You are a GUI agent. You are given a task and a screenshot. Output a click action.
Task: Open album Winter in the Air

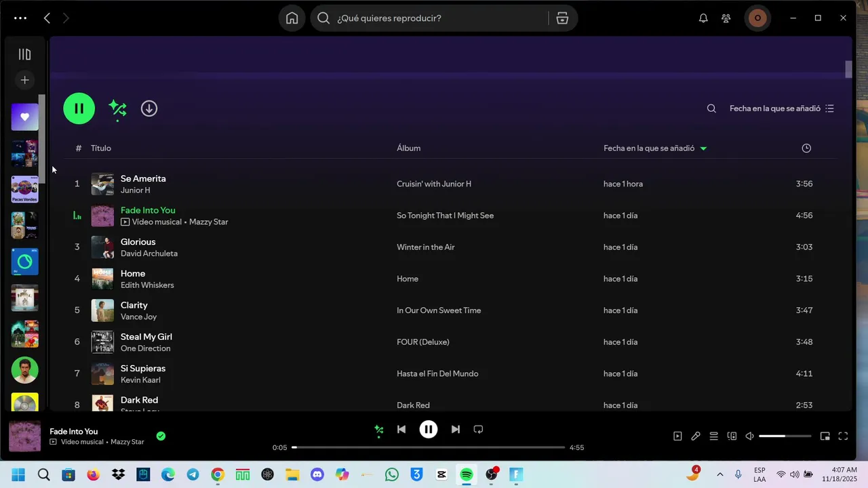click(x=426, y=247)
